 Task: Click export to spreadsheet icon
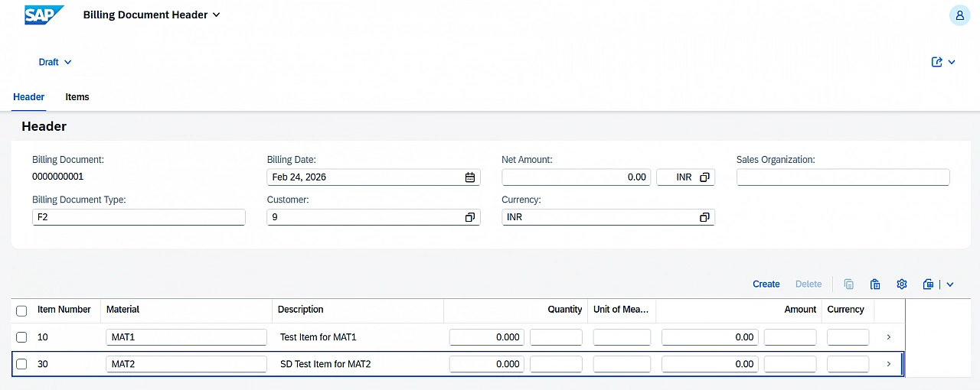click(x=928, y=284)
